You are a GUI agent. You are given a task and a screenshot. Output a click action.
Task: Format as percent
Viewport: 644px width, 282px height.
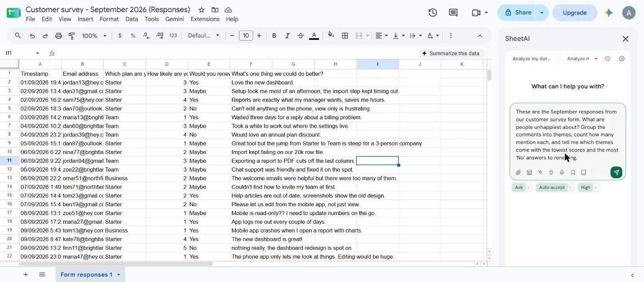coord(133,36)
